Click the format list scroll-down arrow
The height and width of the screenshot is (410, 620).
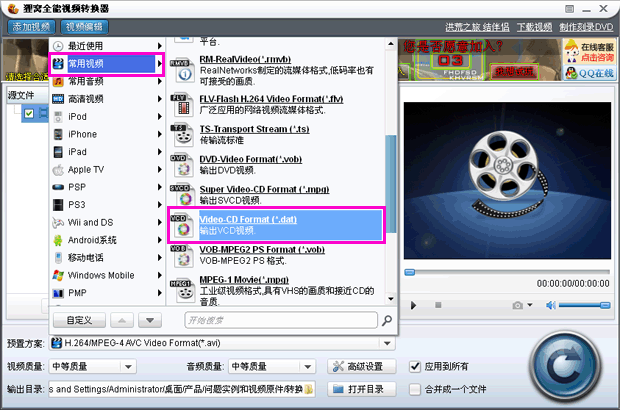(391, 299)
